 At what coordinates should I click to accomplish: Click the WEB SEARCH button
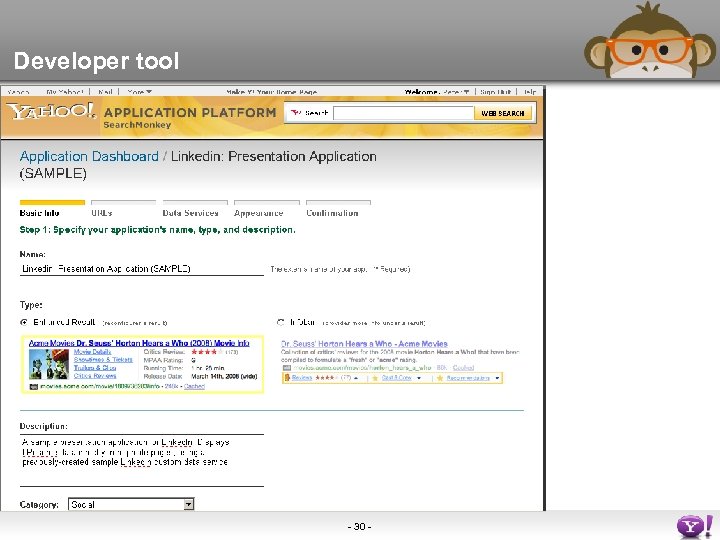pos(503,113)
